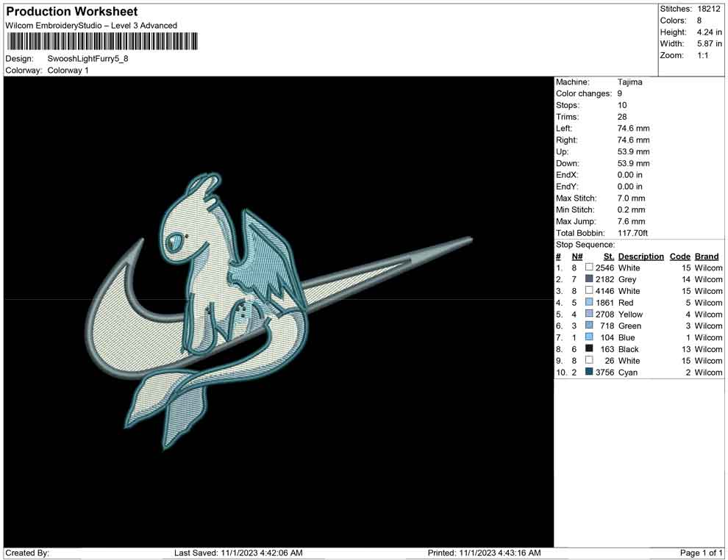Click the Code column header

(680, 256)
